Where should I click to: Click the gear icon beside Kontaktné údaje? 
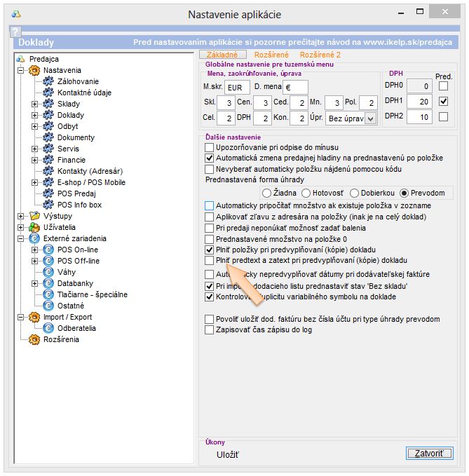click(48, 93)
